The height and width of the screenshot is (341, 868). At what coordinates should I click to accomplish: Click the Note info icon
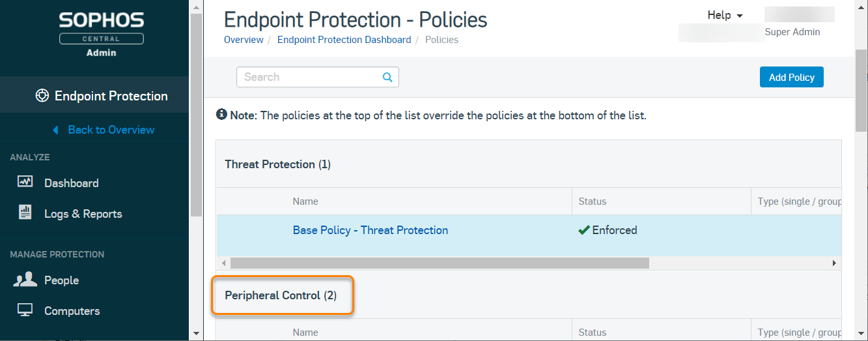coord(221,115)
